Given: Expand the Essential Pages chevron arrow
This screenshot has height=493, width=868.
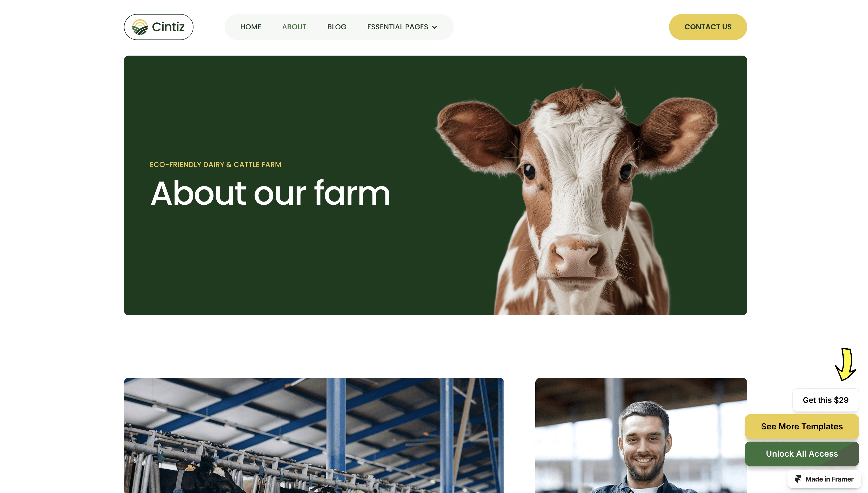Looking at the screenshot, I should pyautogui.click(x=434, y=27).
